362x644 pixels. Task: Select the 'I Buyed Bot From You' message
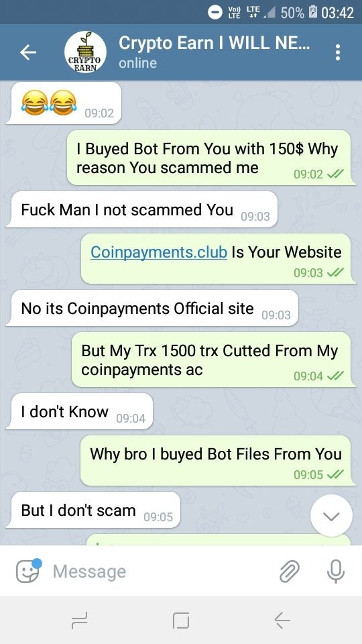(209, 158)
